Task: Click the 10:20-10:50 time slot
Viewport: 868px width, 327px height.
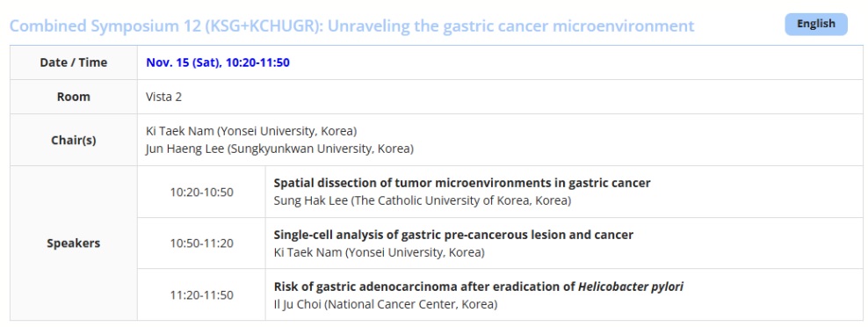Action: pyautogui.click(x=201, y=192)
